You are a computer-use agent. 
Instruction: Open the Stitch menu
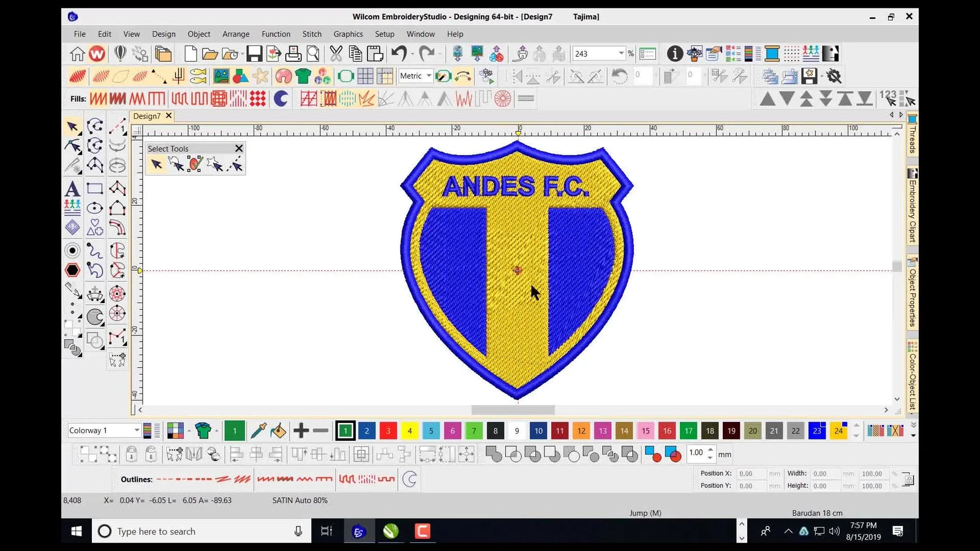312,34
